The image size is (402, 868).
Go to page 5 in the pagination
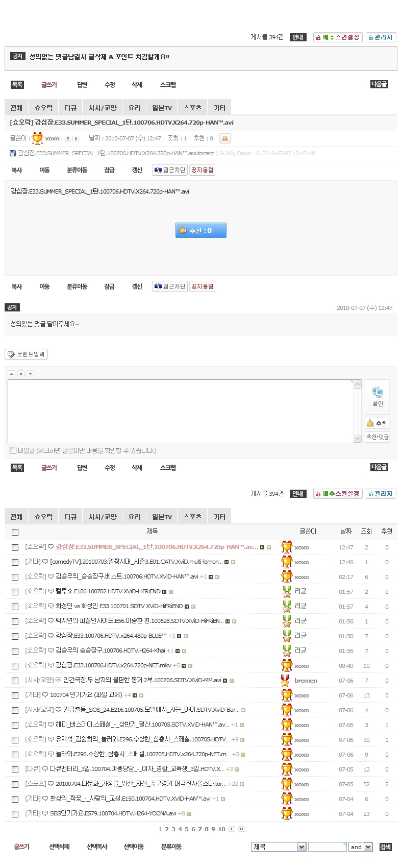pyautogui.click(x=186, y=829)
